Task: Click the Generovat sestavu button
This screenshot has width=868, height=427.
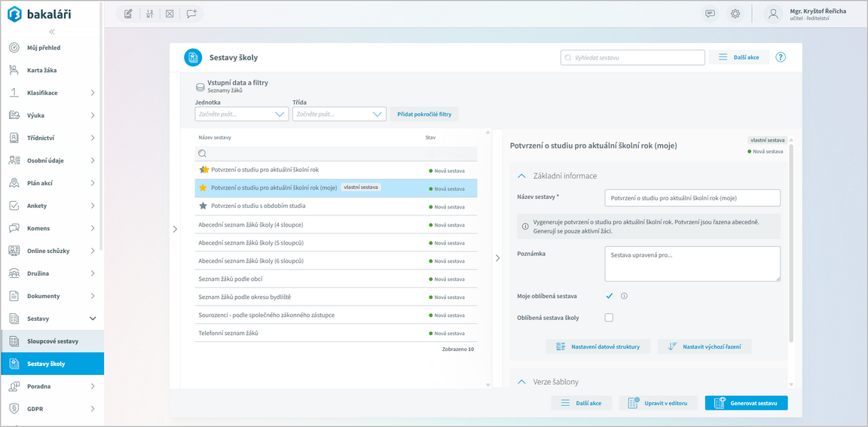Action: click(746, 403)
